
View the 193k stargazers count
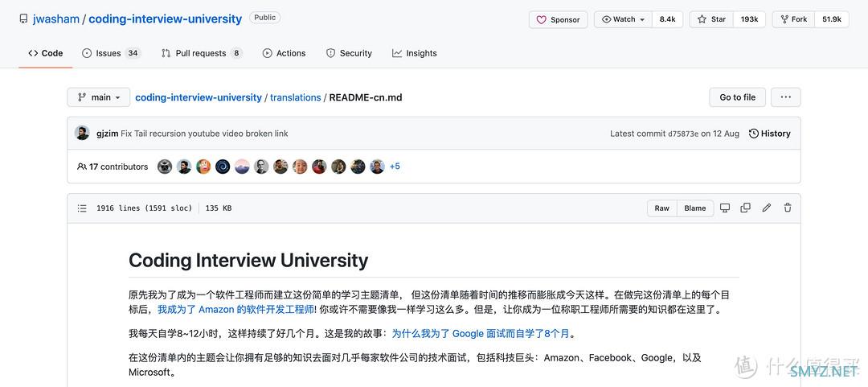749,19
